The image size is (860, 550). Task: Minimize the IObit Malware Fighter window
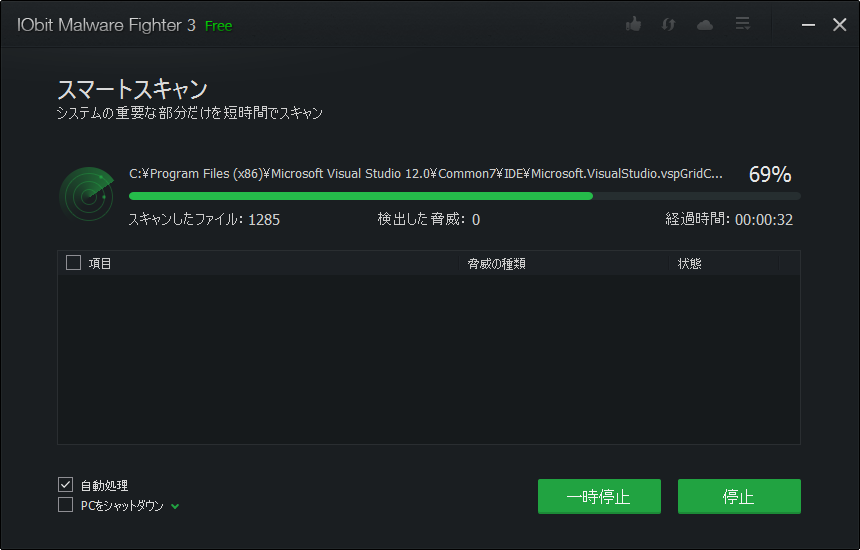(x=808, y=25)
